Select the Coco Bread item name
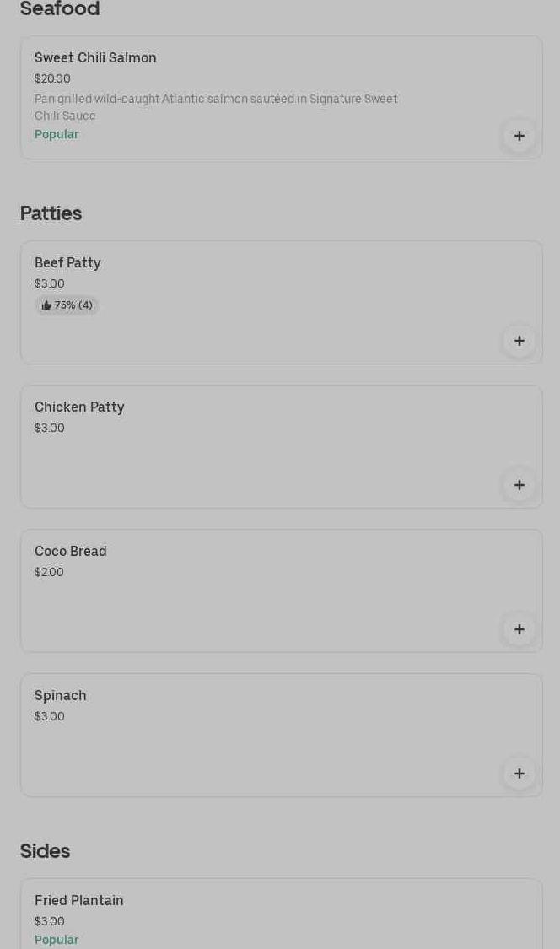The width and height of the screenshot is (560, 949). (x=71, y=552)
